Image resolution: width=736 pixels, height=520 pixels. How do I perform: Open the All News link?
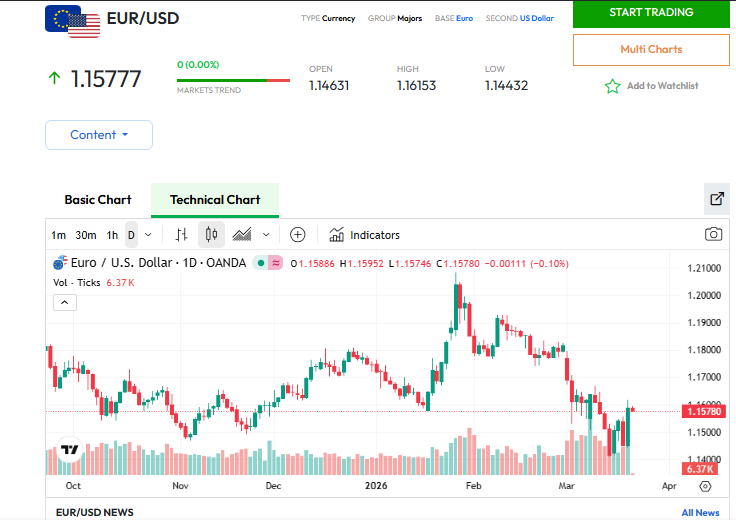[x=700, y=512]
